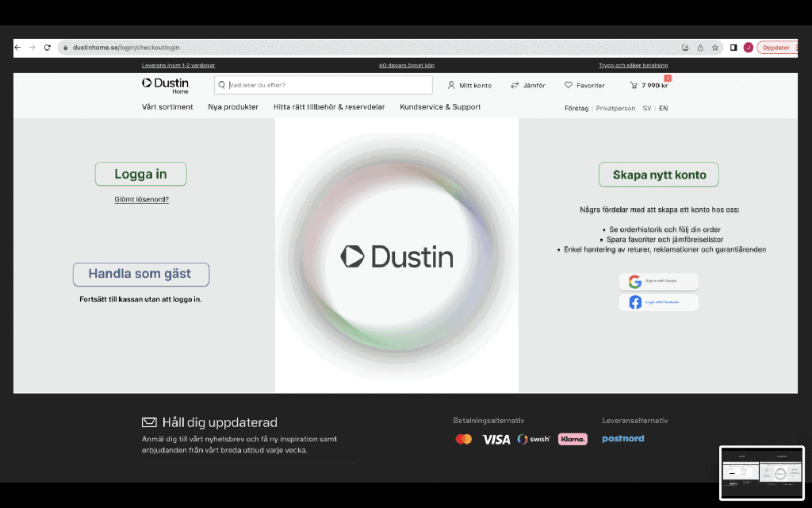Bookmark this page with the star icon
The width and height of the screenshot is (812, 508).
click(714, 48)
